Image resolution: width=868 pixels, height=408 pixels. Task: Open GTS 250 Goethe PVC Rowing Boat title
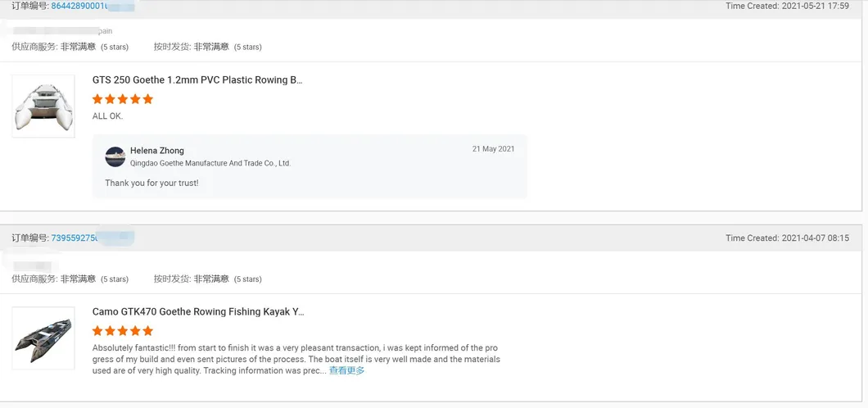click(x=197, y=80)
